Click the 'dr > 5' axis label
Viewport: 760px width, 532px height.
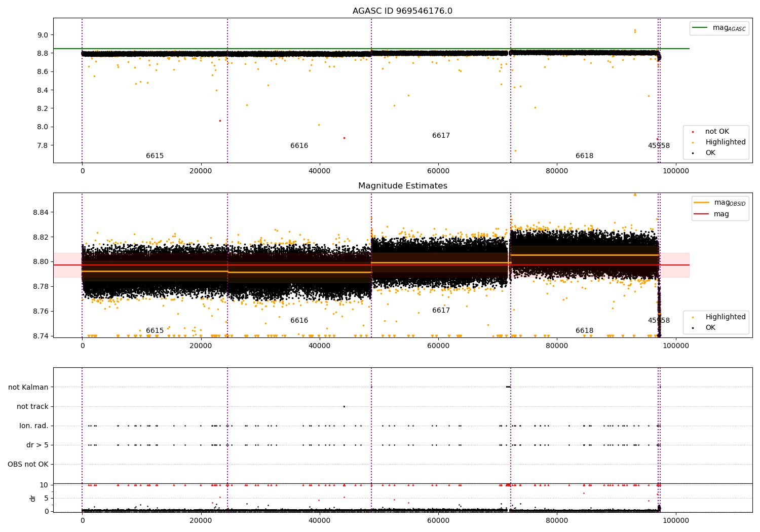click(37, 445)
